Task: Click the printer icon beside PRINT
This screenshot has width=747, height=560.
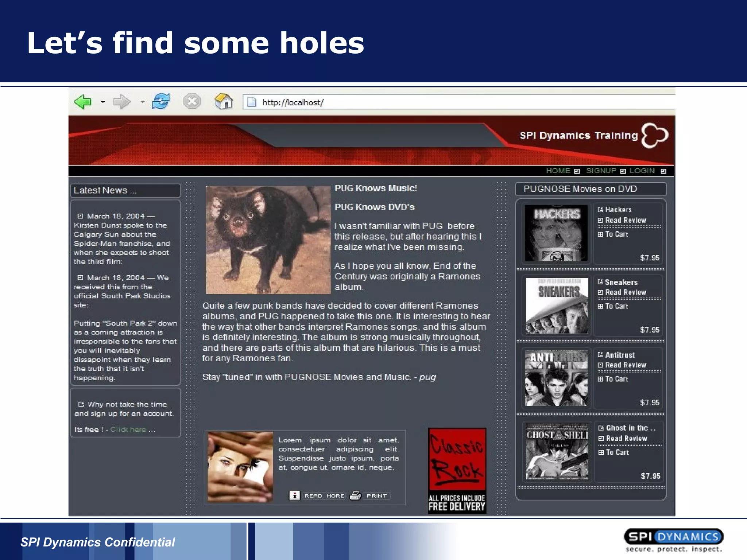Action: pos(356,495)
